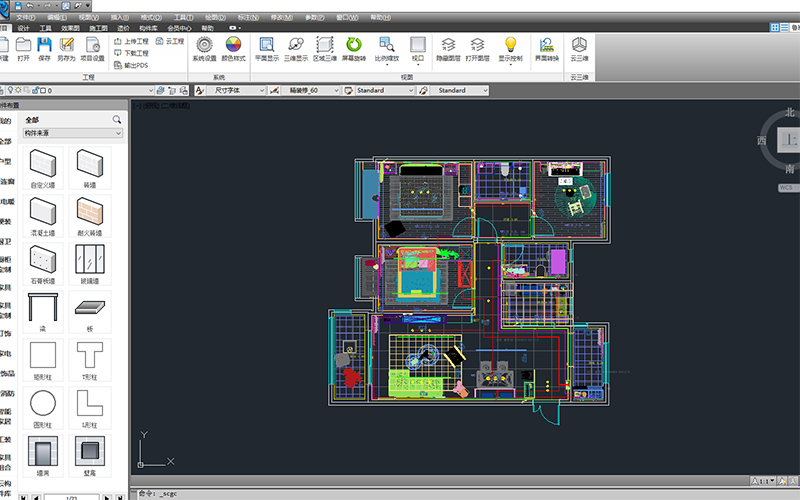Switch to the 构件库 ribbon tab
This screenshot has height=500, width=800.
(x=148, y=28)
